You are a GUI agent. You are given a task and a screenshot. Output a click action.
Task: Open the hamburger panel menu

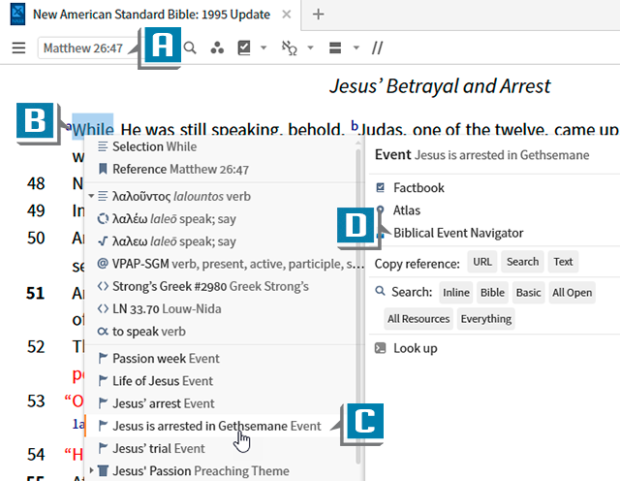click(18, 47)
